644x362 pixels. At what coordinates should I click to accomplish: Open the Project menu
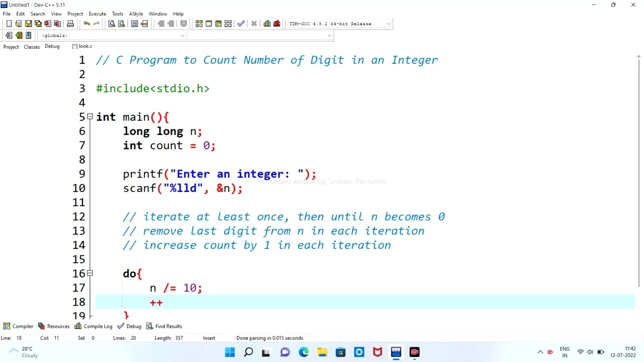(75, 14)
